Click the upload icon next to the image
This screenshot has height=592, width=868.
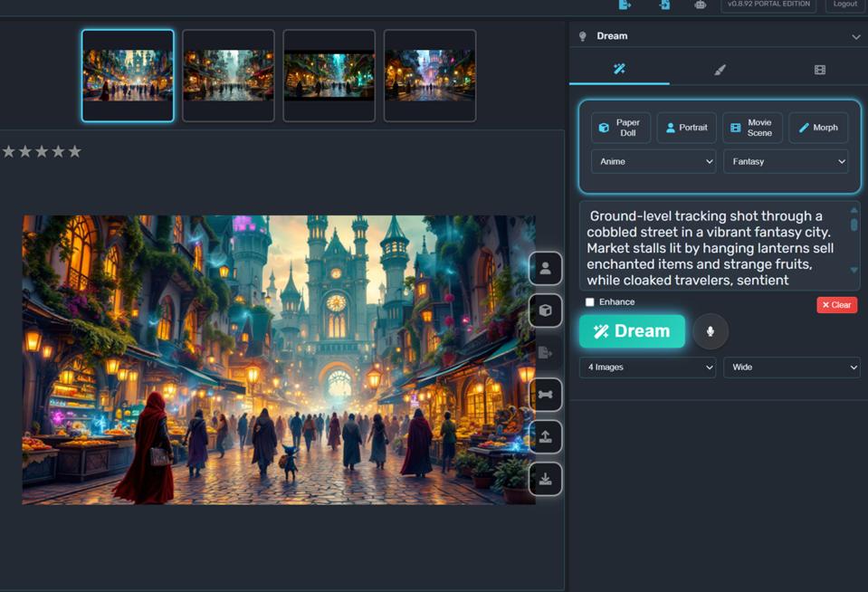(546, 436)
